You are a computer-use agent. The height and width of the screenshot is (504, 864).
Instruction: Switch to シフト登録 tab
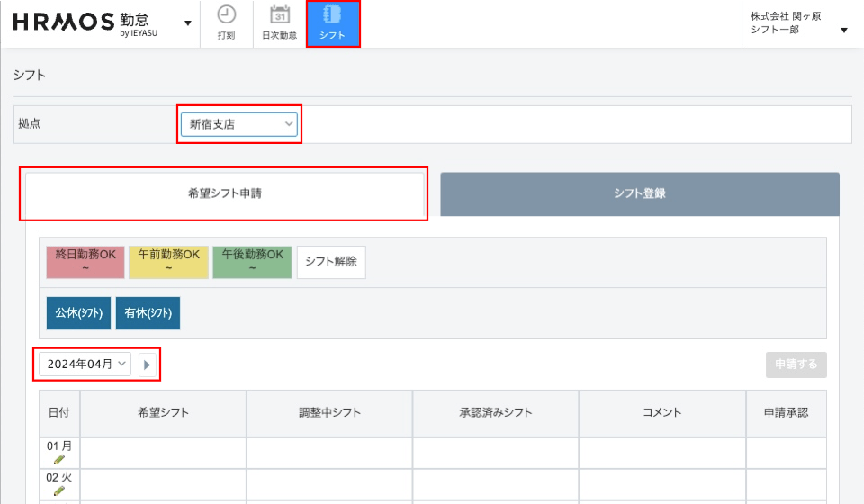[x=639, y=193]
